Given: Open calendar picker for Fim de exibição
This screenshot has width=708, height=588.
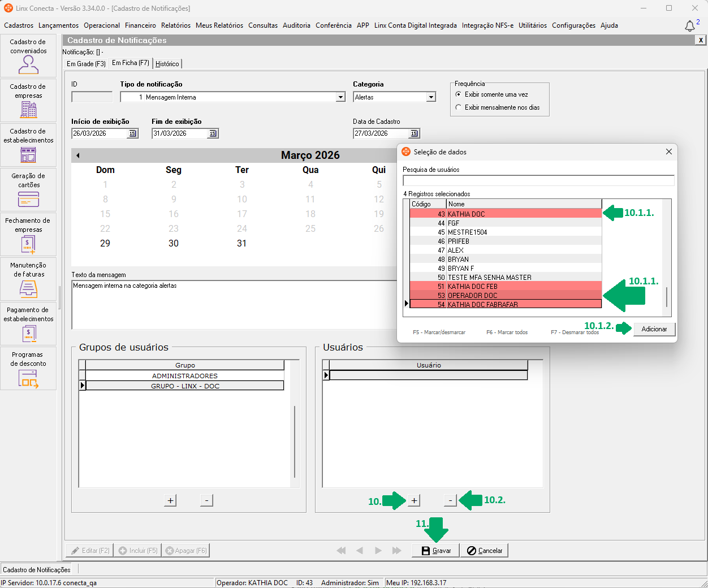Looking at the screenshot, I should click(x=213, y=133).
